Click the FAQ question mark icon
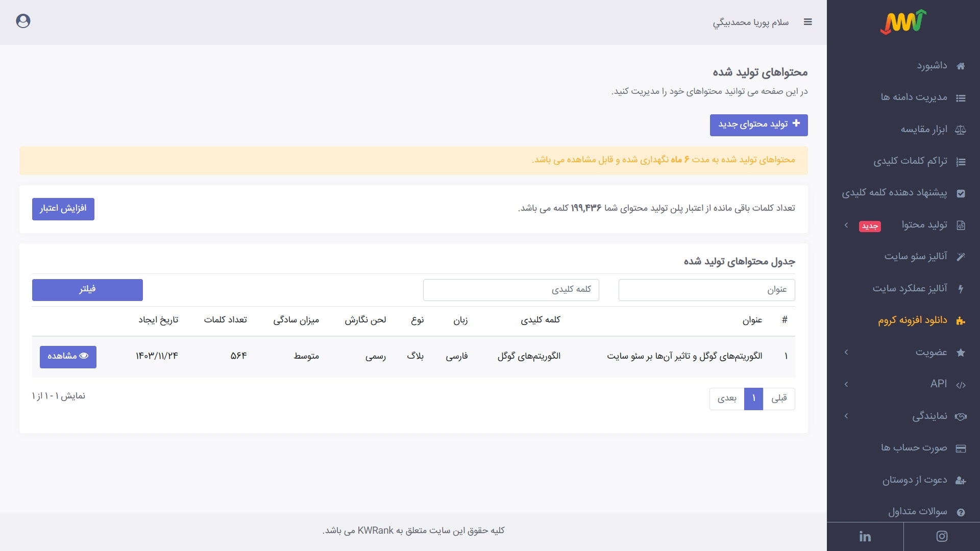Viewport: 980px width, 551px height. [961, 512]
